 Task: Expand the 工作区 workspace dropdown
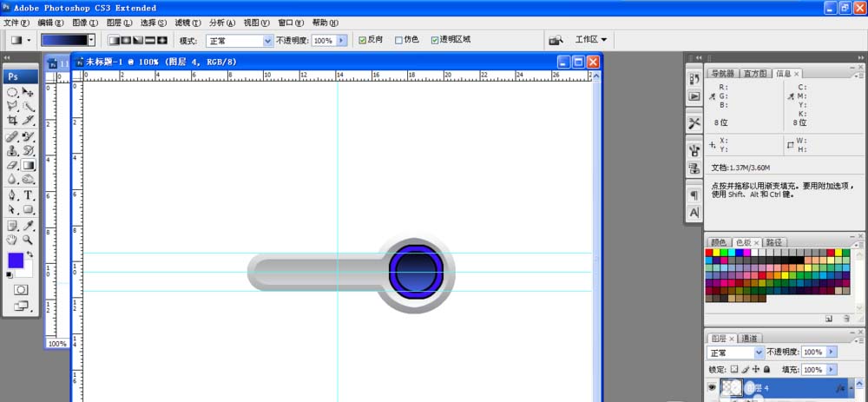coord(591,40)
